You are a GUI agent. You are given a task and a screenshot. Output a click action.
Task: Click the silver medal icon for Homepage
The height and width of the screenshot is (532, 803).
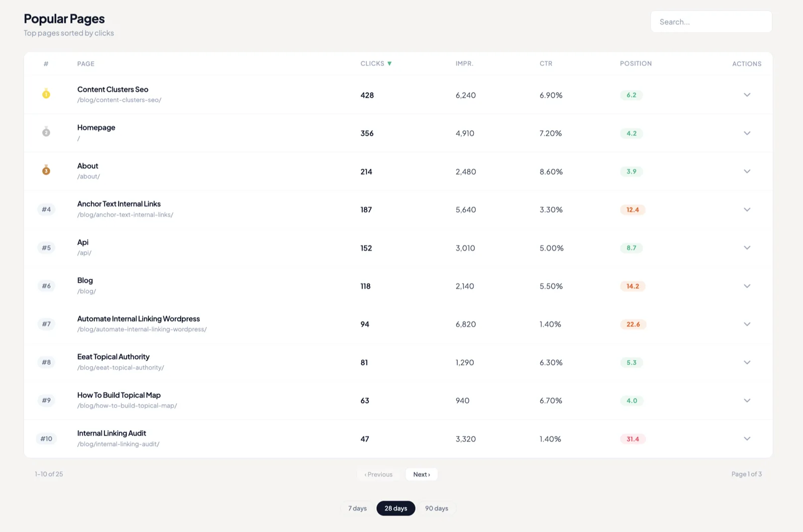46,132
